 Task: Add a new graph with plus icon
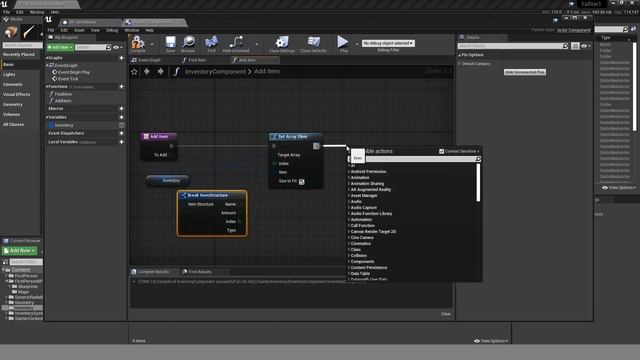click(x=121, y=58)
